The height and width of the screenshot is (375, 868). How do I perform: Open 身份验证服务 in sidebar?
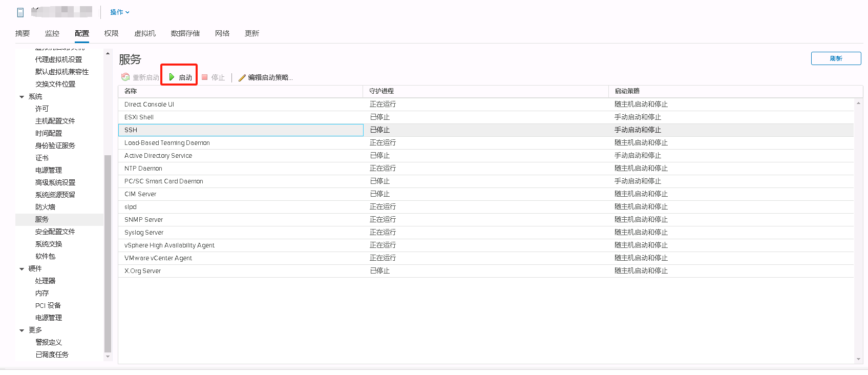click(x=55, y=145)
